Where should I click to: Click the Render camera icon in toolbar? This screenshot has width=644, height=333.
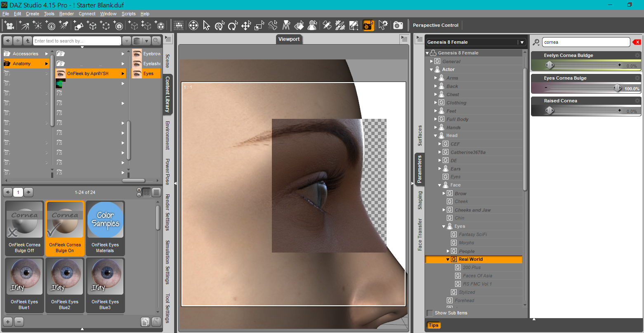tap(398, 25)
